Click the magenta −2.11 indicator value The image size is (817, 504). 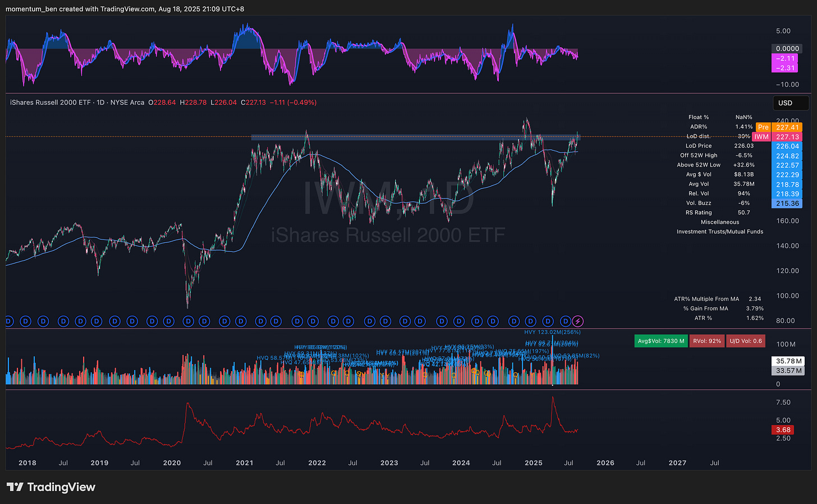[x=785, y=58]
